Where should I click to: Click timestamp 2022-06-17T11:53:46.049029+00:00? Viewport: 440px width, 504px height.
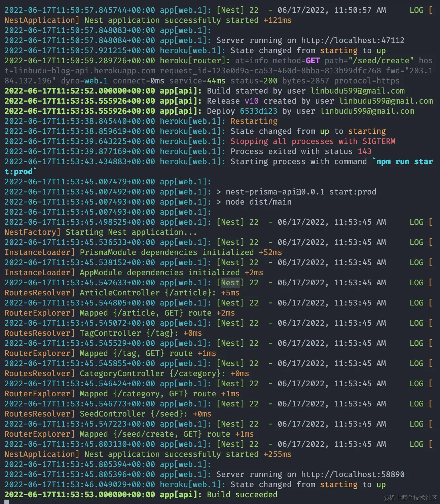pos(80,484)
